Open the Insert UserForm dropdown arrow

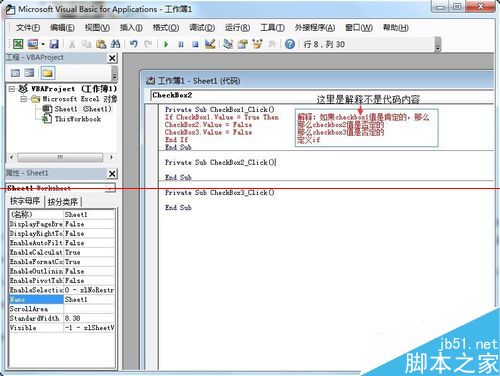43,44
